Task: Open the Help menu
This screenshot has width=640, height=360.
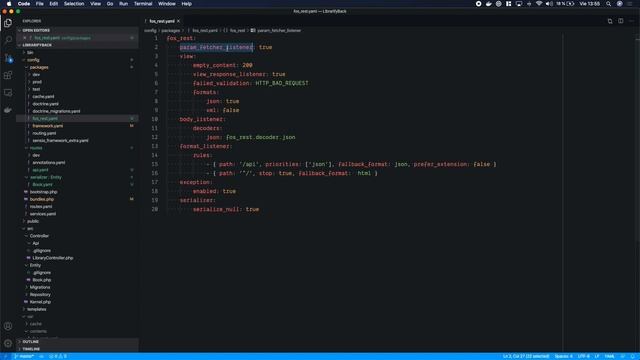Action: pos(187,4)
